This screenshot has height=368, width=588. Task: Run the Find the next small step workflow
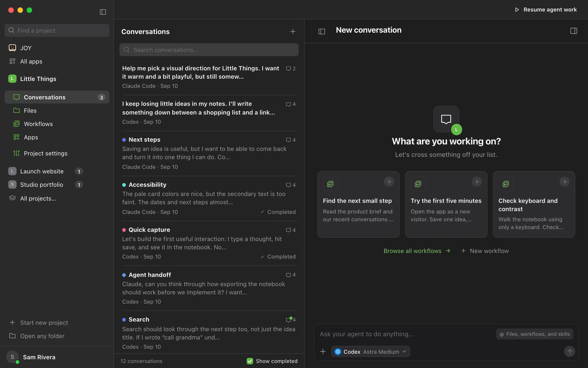coord(389,182)
